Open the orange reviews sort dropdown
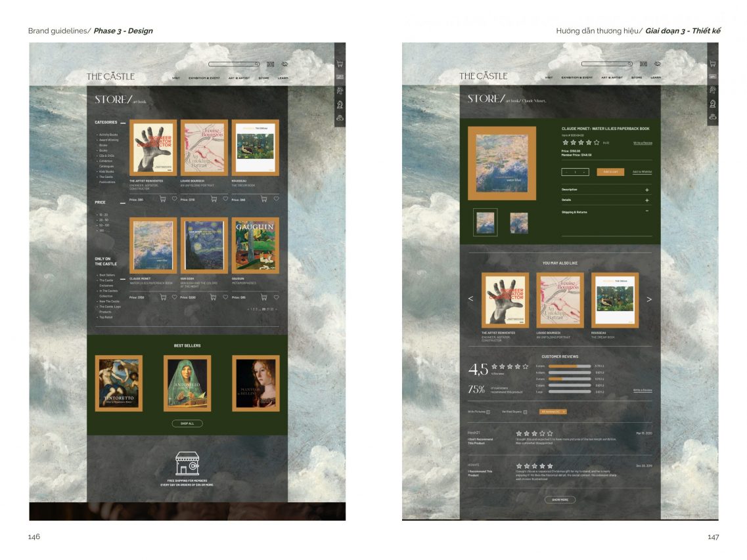The image size is (747, 560). (553, 412)
